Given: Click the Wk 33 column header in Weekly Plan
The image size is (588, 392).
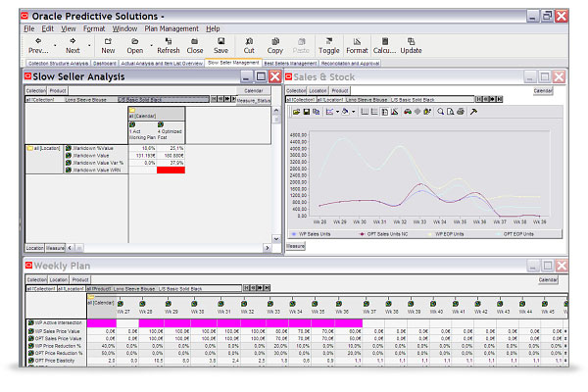Looking at the screenshot, I should [x=273, y=307].
